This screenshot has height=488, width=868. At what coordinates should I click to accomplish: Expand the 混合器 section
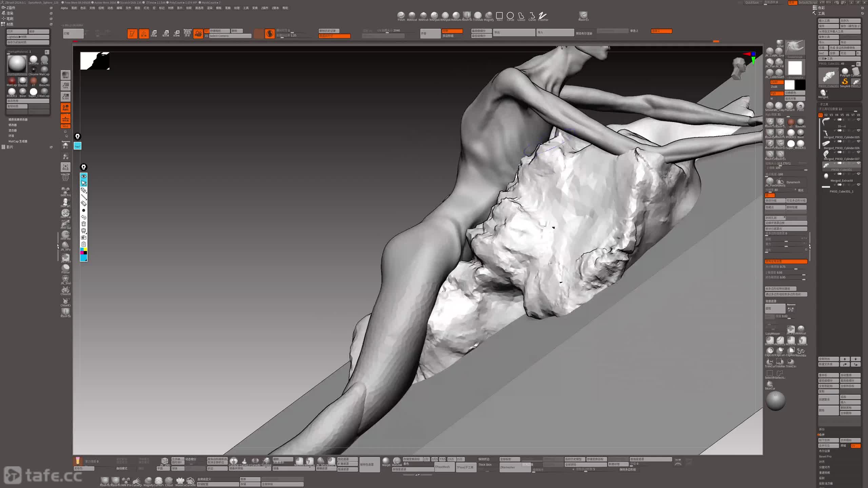point(13,130)
